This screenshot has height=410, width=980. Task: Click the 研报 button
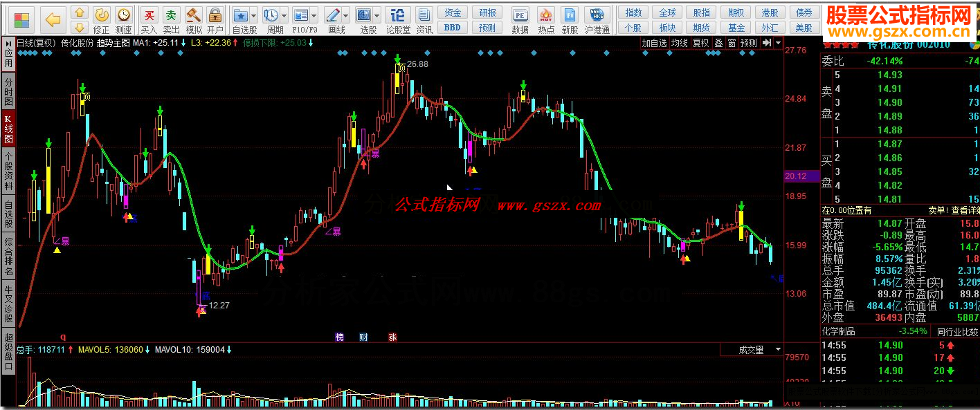coord(488,12)
